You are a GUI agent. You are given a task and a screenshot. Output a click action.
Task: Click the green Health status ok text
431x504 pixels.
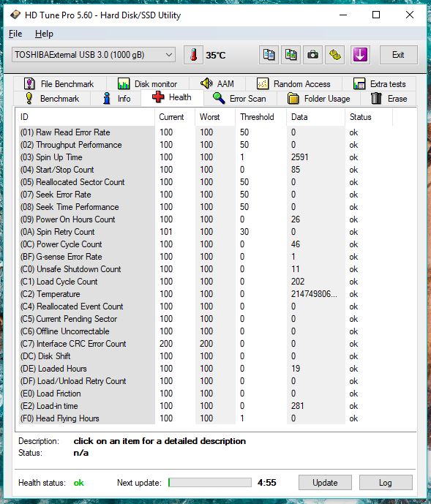[78, 483]
